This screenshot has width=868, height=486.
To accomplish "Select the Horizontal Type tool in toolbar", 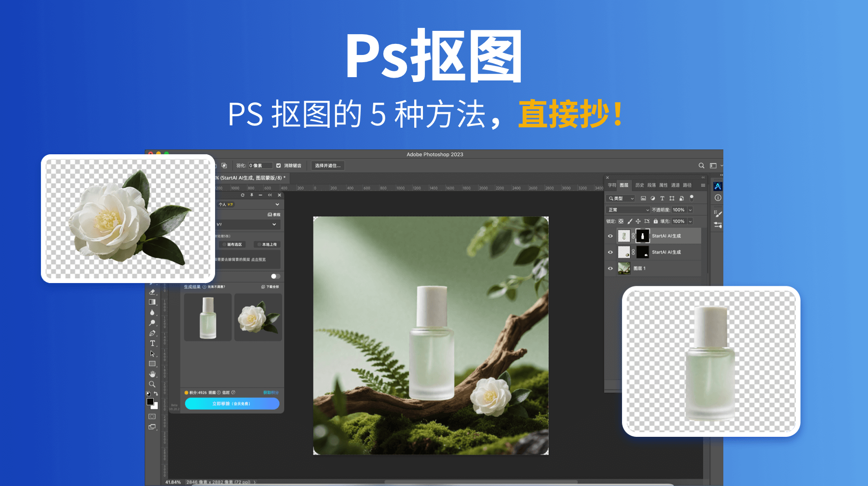I will pyautogui.click(x=152, y=343).
